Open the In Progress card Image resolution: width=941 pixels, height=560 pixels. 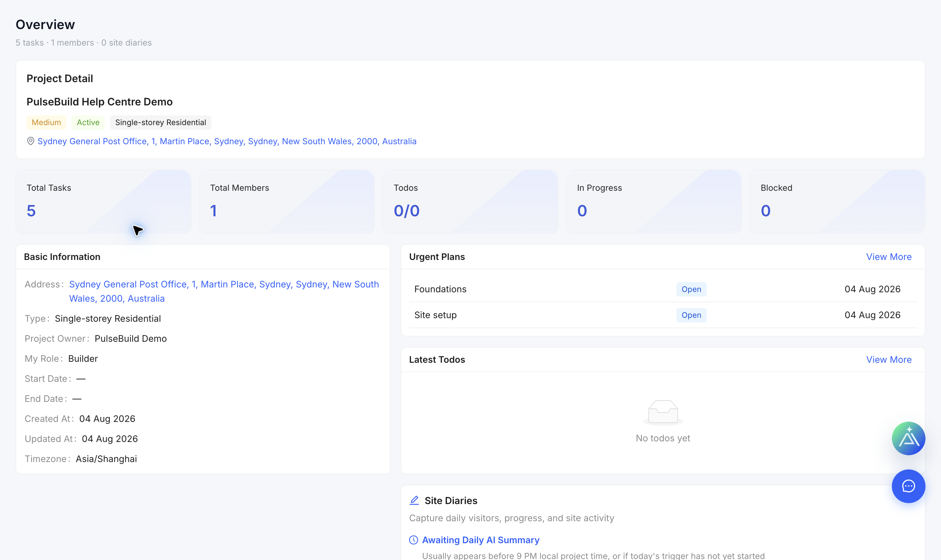tap(654, 201)
